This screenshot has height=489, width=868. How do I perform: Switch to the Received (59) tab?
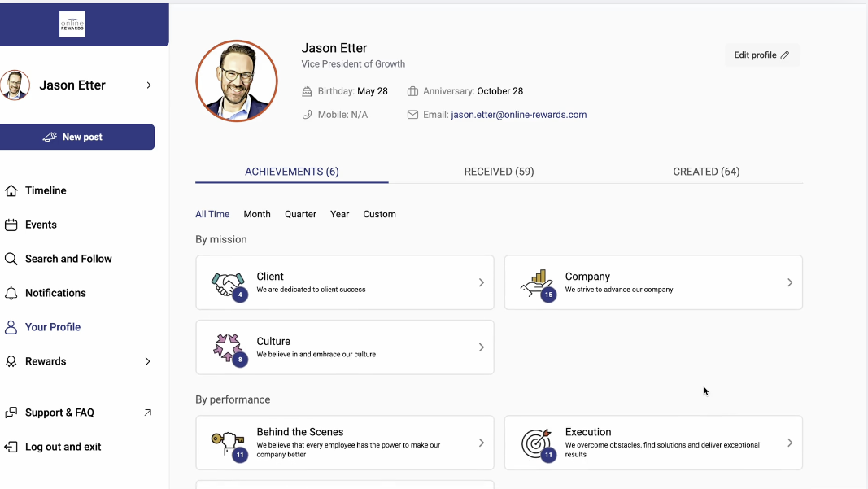(499, 172)
